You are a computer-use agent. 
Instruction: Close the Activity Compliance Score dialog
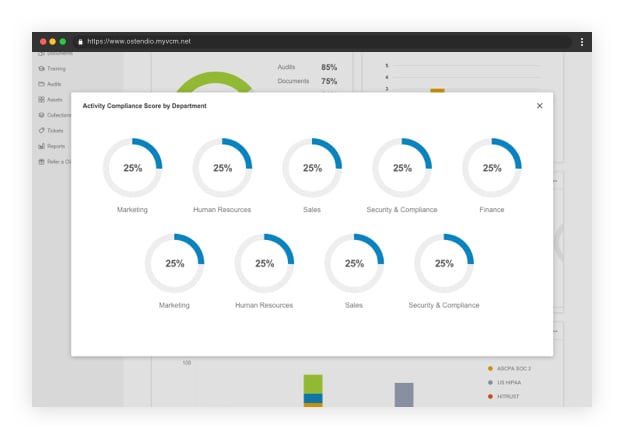[539, 105]
